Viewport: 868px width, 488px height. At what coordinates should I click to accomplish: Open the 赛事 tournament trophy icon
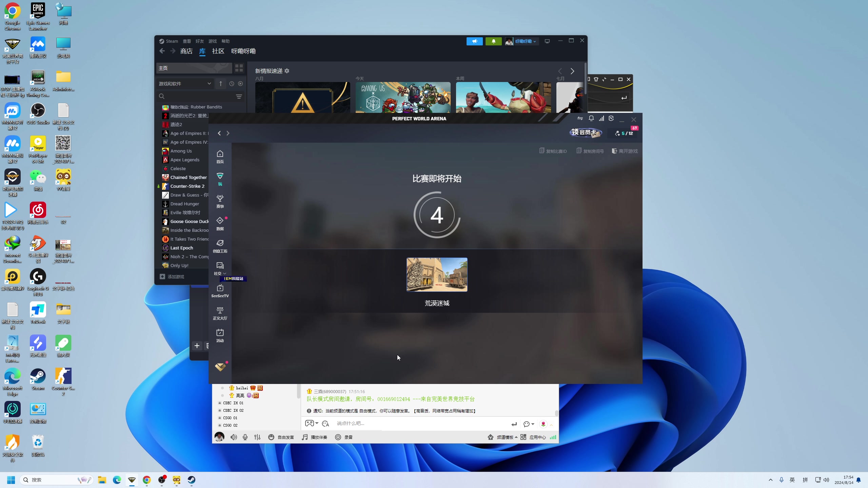point(220,202)
